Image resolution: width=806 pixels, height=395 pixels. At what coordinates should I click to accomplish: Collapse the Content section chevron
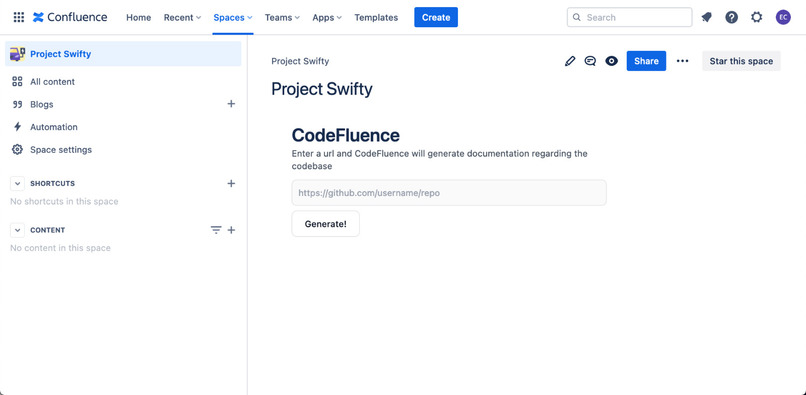coord(17,230)
